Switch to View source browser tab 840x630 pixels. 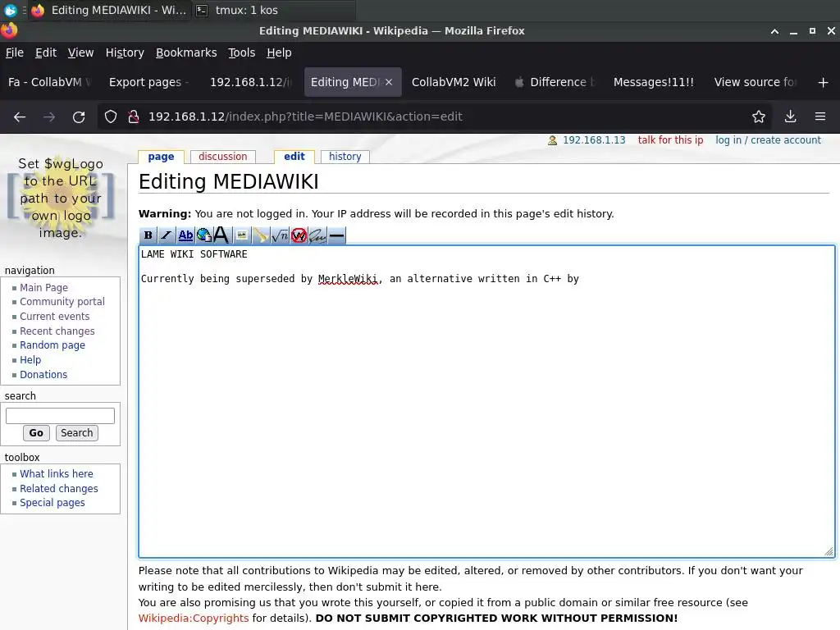tap(755, 82)
